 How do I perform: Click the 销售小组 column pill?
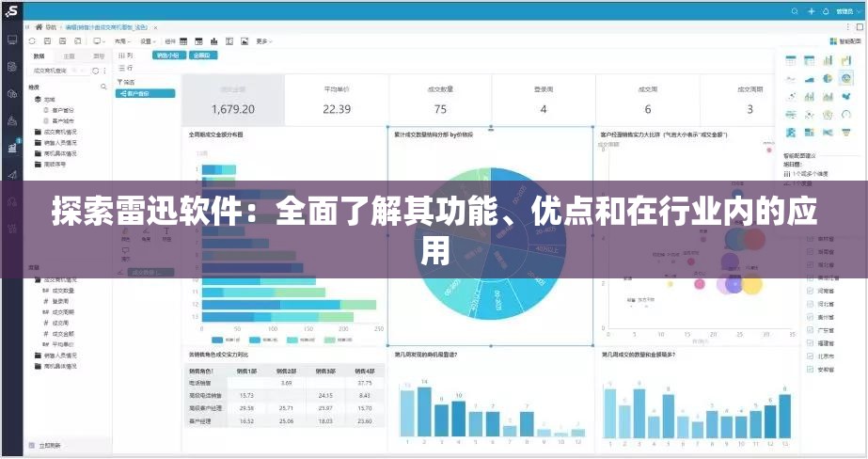click(x=167, y=55)
